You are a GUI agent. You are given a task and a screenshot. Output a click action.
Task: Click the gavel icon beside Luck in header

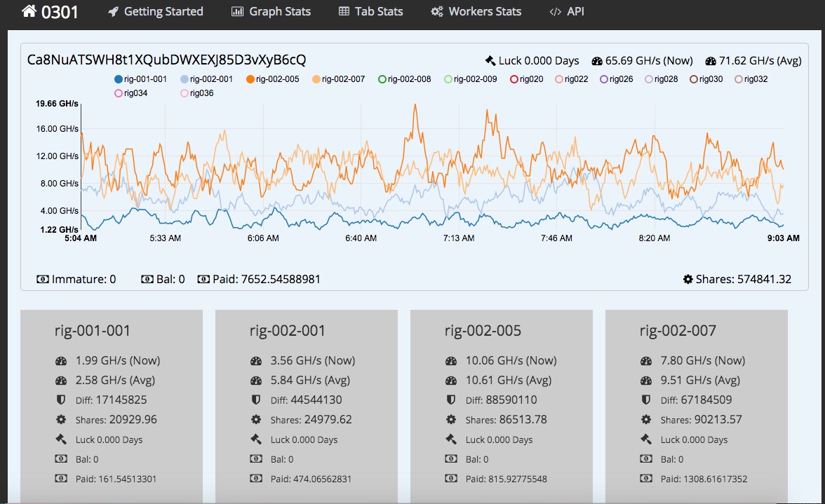tap(490, 61)
